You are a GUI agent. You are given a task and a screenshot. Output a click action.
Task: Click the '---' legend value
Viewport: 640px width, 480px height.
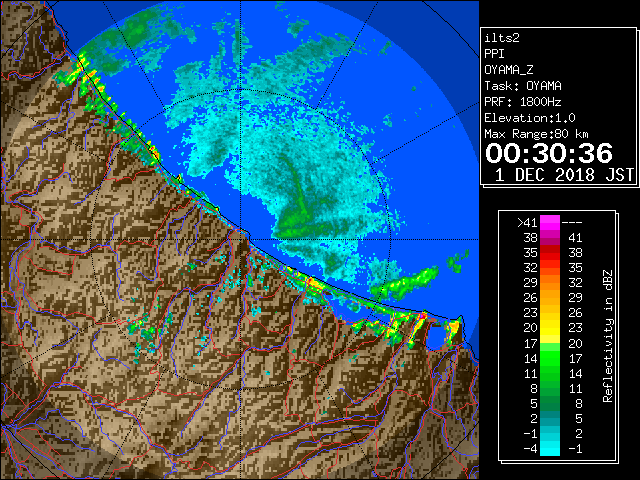coord(572,223)
